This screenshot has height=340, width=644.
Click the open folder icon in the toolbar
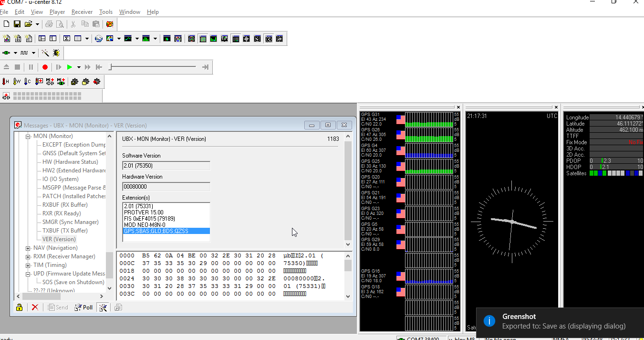click(28, 24)
